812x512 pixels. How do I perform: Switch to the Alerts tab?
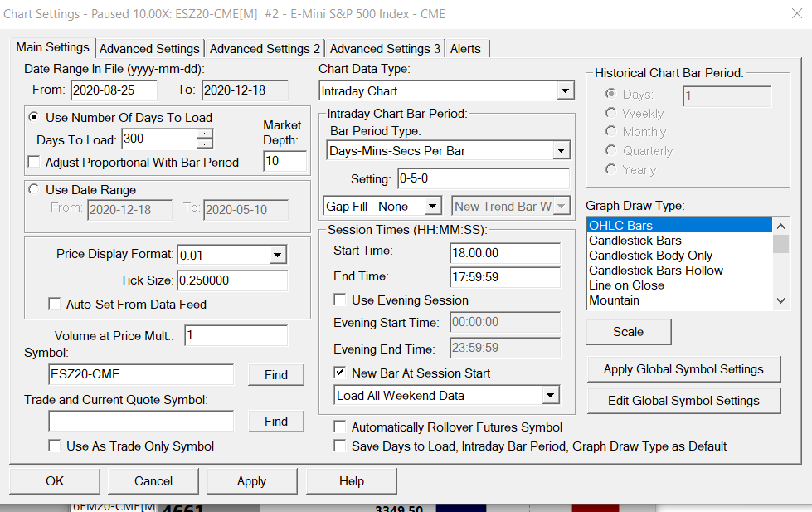[x=465, y=49]
